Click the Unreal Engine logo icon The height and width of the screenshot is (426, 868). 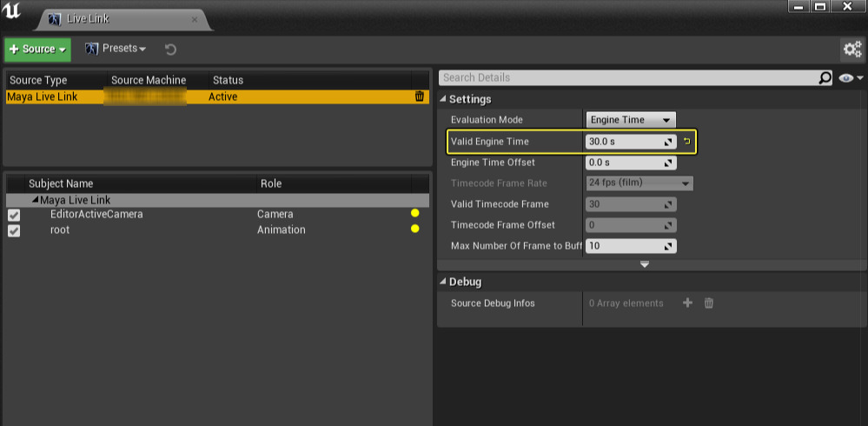pyautogui.click(x=11, y=10)
